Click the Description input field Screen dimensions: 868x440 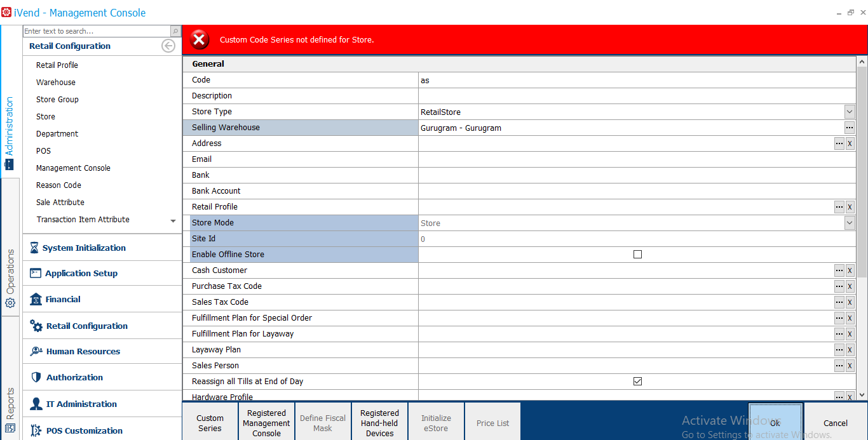[637, 96]
